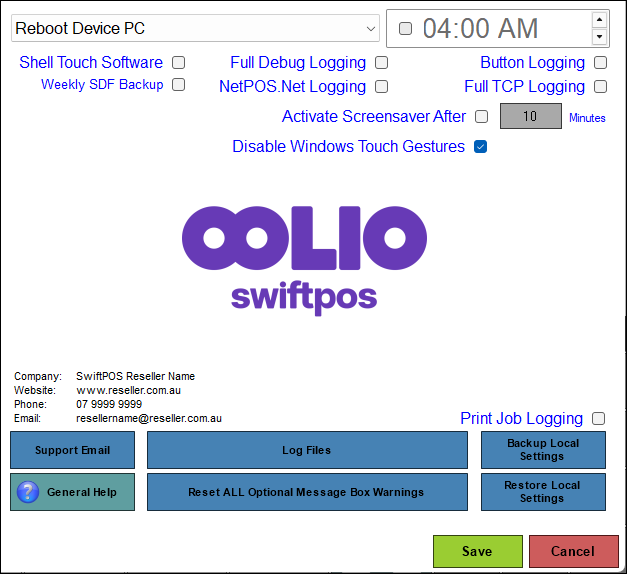This screenshot has width=627, height=574.
Task: Enable the Weekly SDF Backup checkbox
Action: point(178,84)
